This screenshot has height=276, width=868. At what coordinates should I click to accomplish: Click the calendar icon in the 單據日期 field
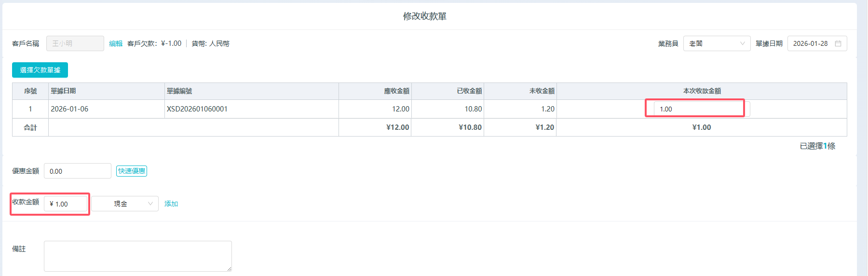click(838, 43)
